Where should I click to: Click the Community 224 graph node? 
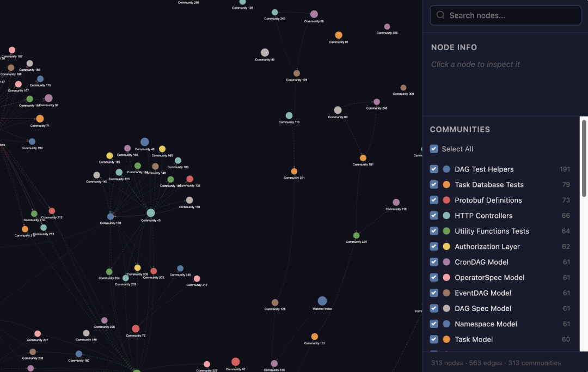(356, 235)
